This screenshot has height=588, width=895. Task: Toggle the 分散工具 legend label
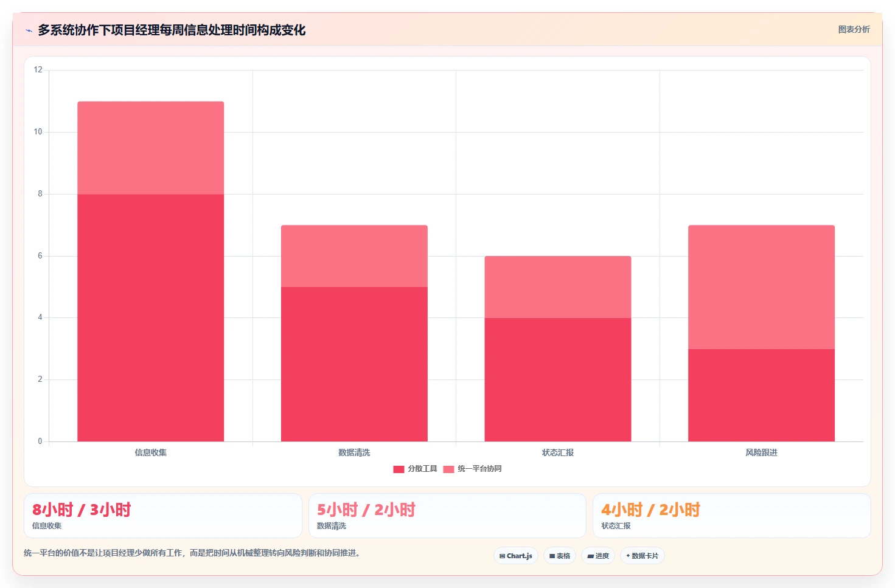422,469
